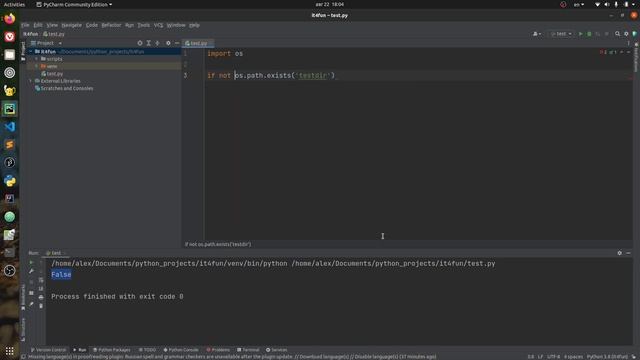Expand the venv folder
The width and height of the screenshot is (640, 360).
[x=37, y=66]
